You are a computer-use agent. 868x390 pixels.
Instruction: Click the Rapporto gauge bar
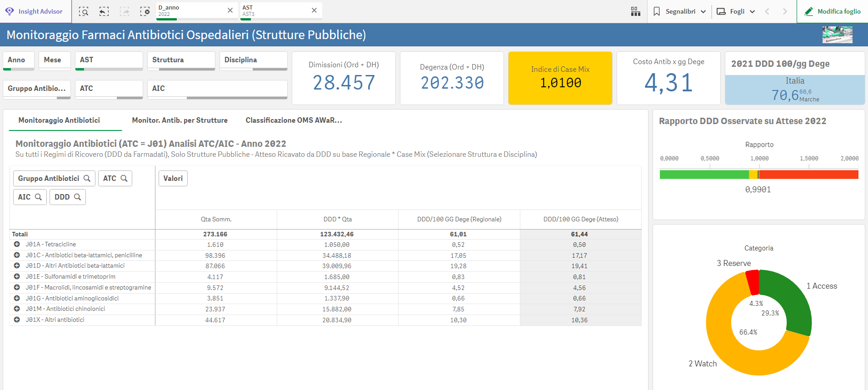point(759,175)
